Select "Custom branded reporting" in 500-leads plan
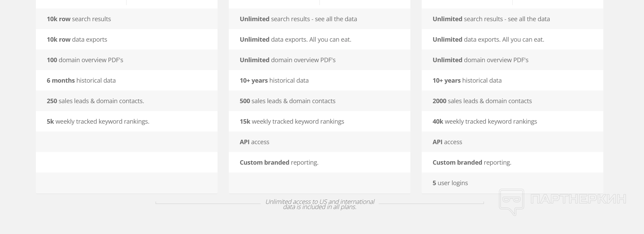The width and height of the screenshot is (644, 234). [279, 163]
